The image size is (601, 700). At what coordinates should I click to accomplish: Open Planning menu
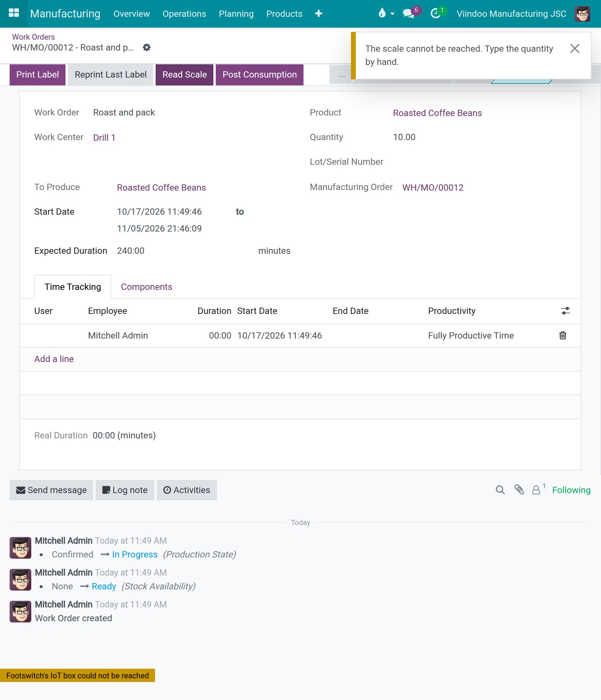click(x=236, y=14)
